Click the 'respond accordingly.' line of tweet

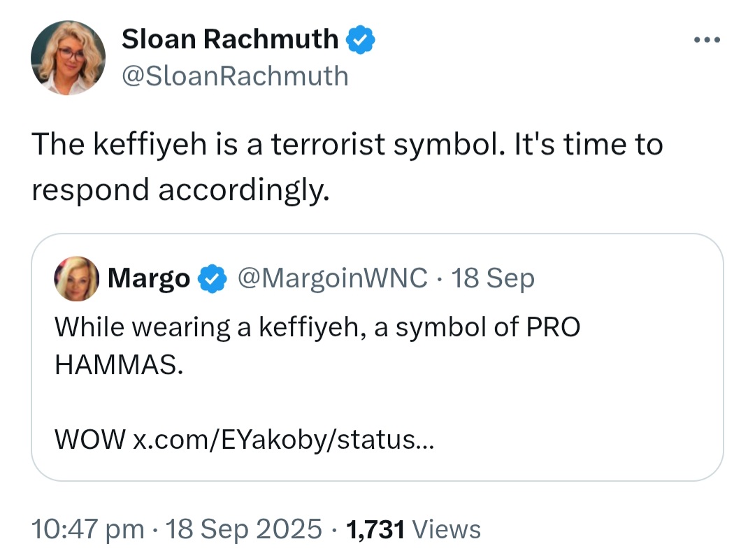pos(180,189)
